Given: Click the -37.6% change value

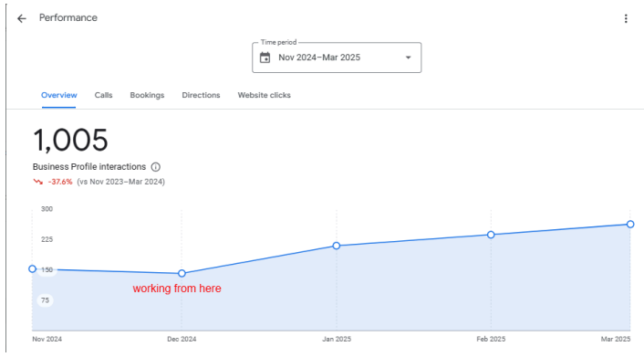Looking at the screenshot, I should click(x=60, y=182).
